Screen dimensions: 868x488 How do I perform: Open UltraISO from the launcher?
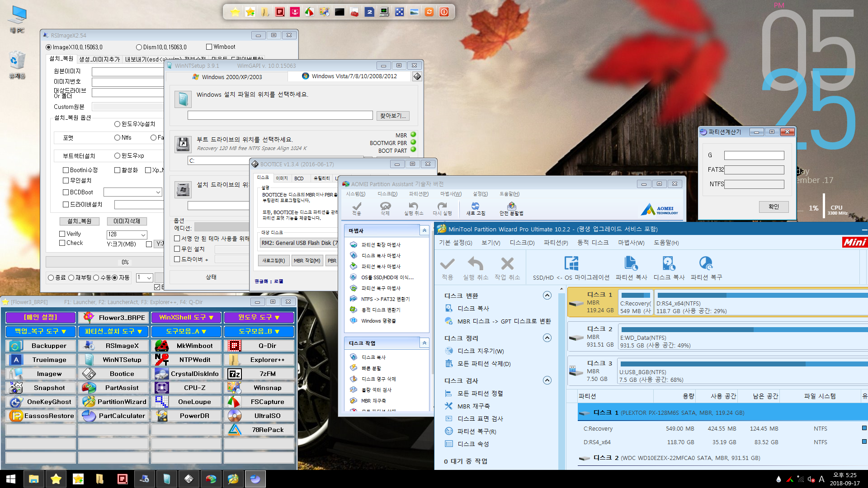tap(259, 416)
